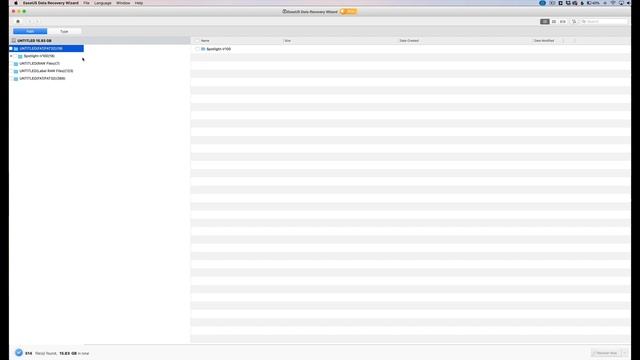The height and width of the screenshot is (360, 640).
Task: Click the Search input field
Action: pos(604,21)
